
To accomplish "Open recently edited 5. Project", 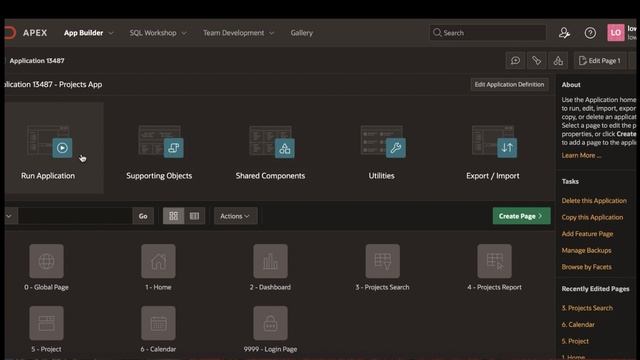I will pyautogui.click(x=575, y=341).
